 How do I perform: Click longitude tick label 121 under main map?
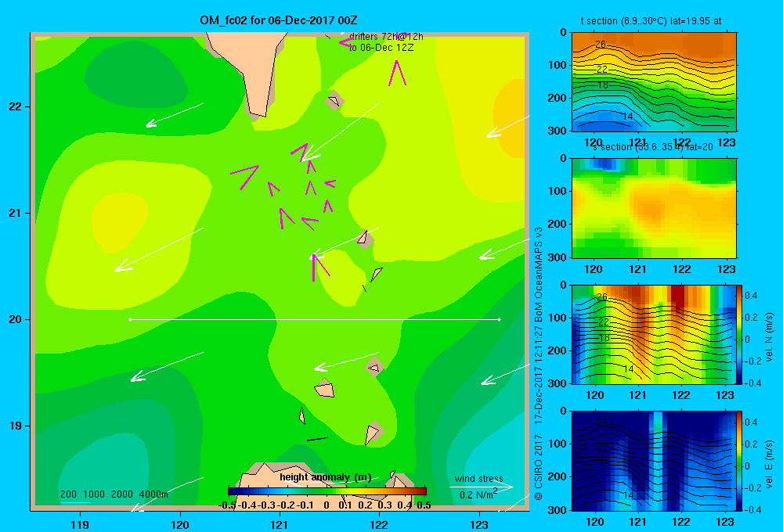[x=280, y=524]
